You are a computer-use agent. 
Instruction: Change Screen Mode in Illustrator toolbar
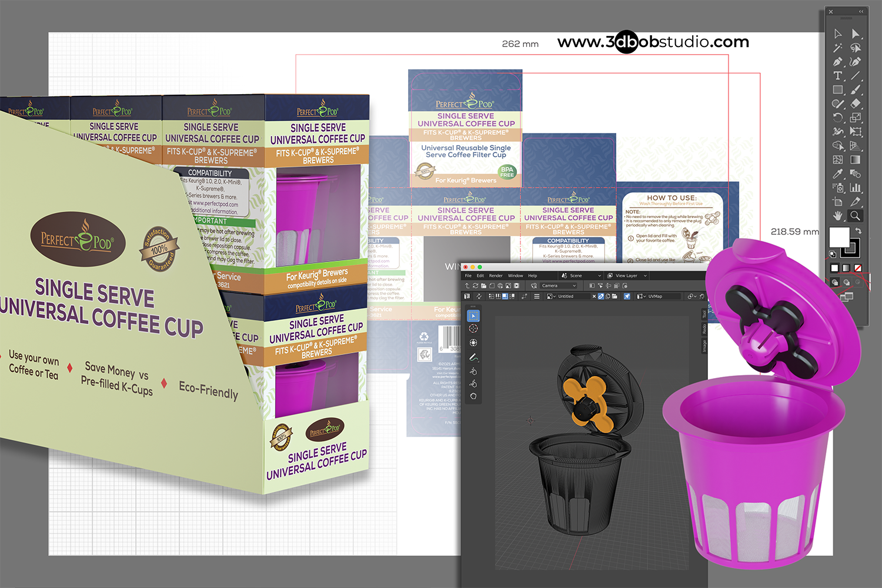pos(847,297)
